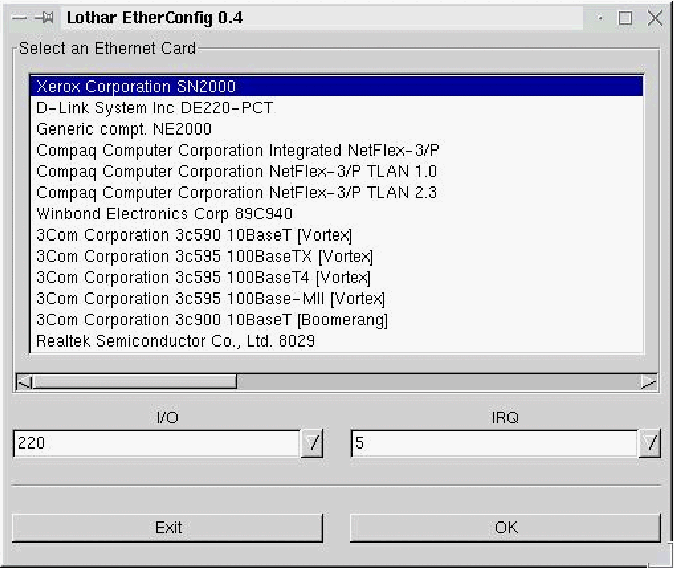This screenshot has width=674, height=568.
Task: Pick Compaq NetFlex-3/P TLAN 2.3
Action: (x=337, y=192)
